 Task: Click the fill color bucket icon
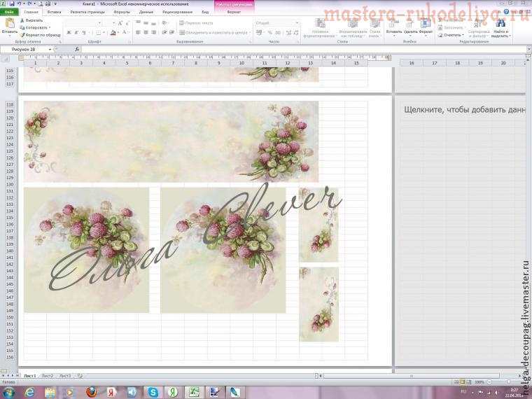tap(113, 33)
